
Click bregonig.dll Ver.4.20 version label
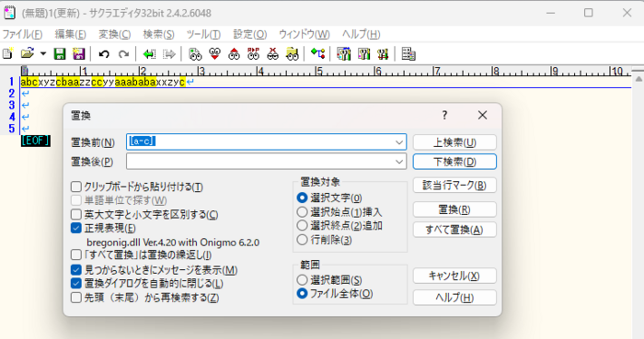point(173,243)
